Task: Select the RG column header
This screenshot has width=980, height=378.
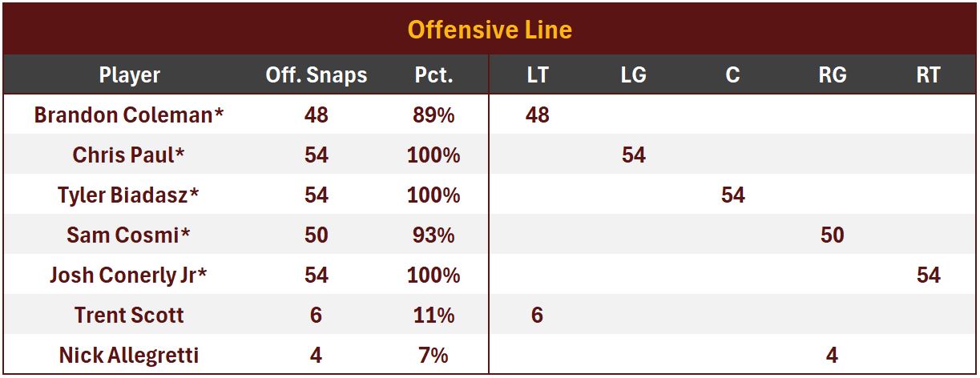Action: click(x=833, y=75)
